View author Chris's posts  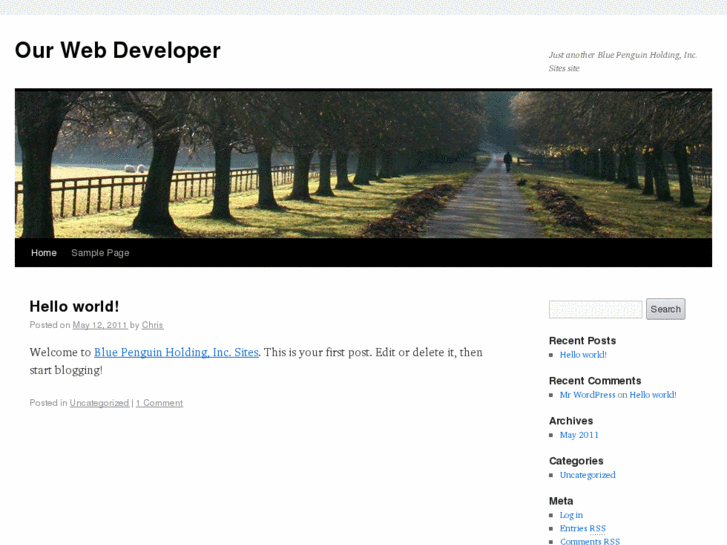(152, 325)
